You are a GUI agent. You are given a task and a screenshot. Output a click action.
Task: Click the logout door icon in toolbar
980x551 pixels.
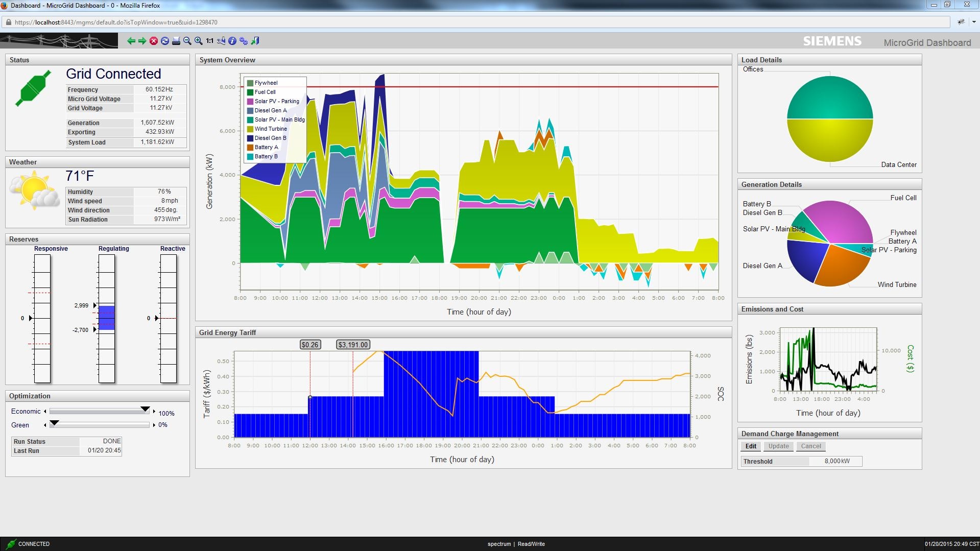[255, 41]
